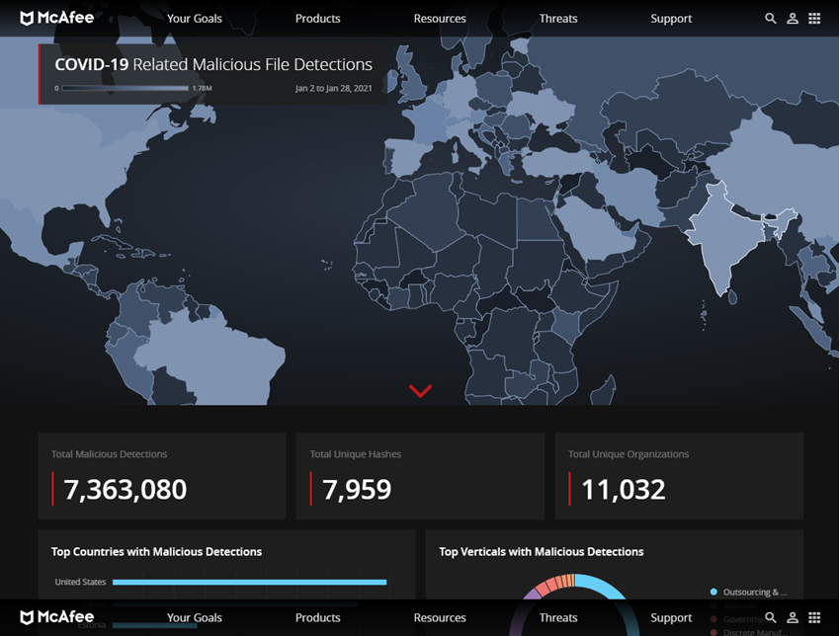Click the red down chevron below the map
This screenshot has width=840, height=636.
coord(420,391)
